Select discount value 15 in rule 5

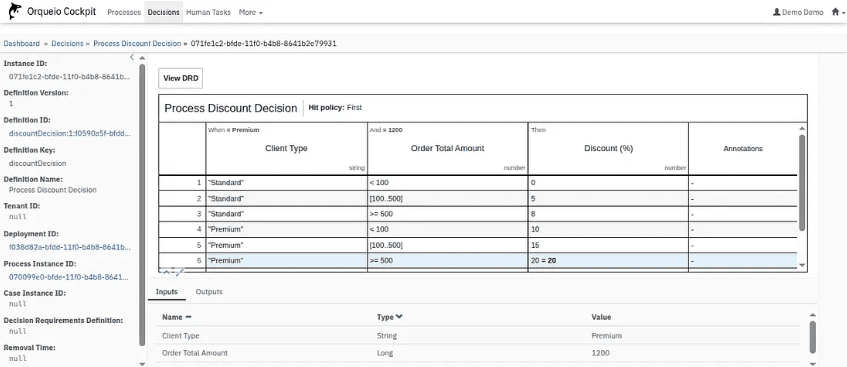tap(608, 245)
